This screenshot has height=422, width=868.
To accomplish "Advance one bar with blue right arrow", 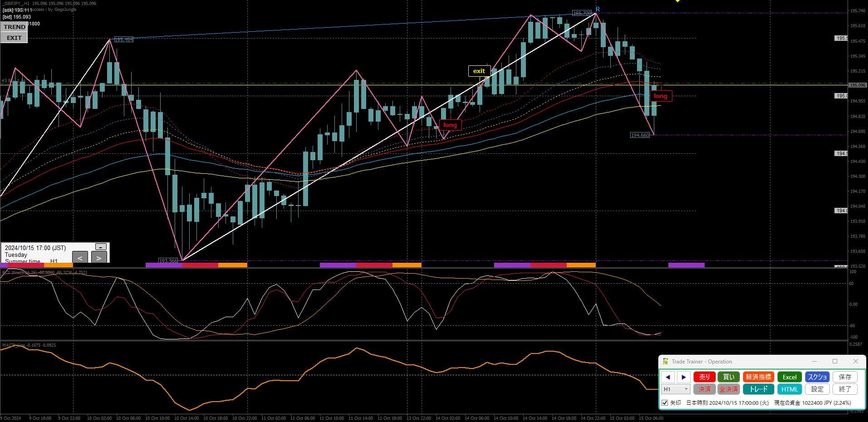I will pos(683,377).
